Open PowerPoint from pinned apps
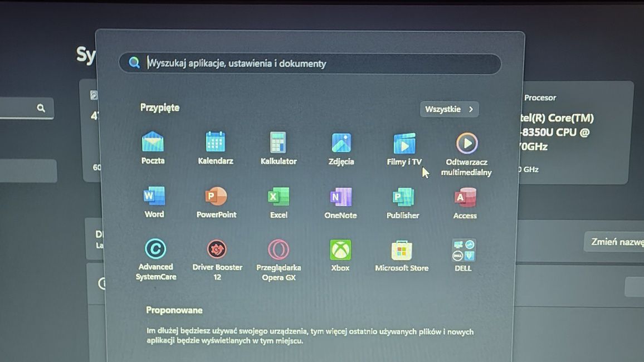 point(216,202)
